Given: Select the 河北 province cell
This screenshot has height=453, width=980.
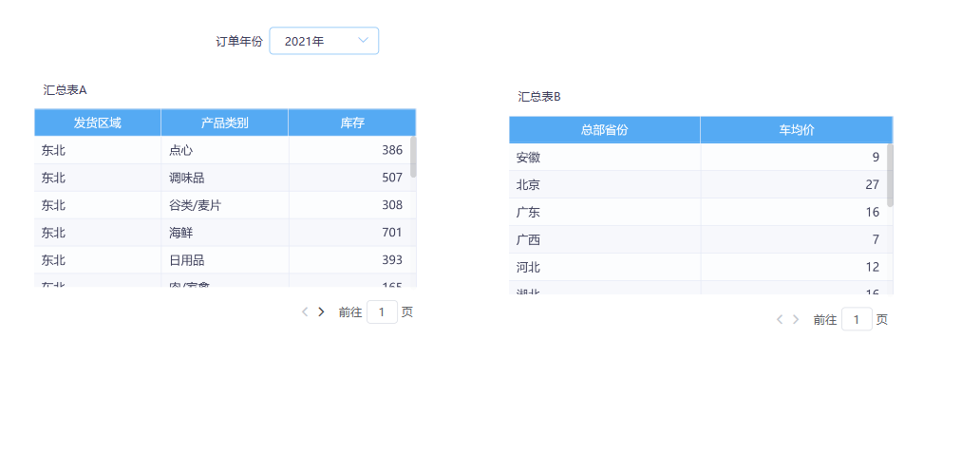Looking at the screenshot, I should point(604,268).
